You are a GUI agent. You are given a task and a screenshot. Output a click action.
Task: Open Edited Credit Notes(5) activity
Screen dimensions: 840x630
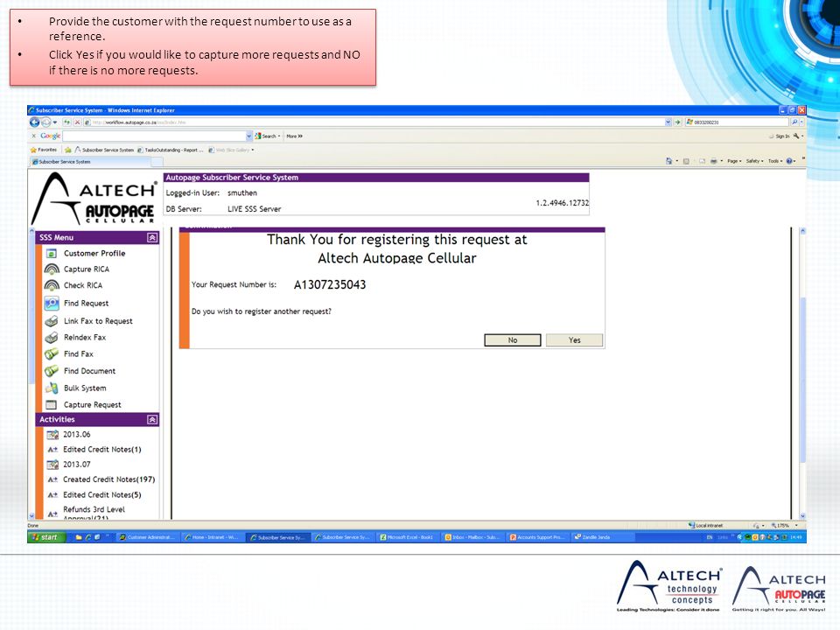click(101, 495)
